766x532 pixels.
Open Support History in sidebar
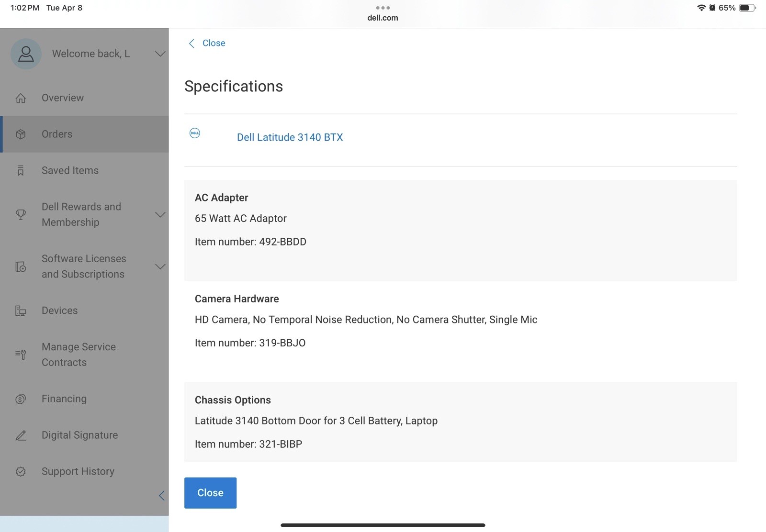pos(84,472)
